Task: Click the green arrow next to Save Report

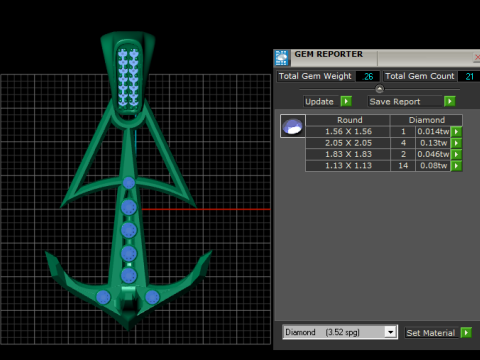Action: [450, 101]
